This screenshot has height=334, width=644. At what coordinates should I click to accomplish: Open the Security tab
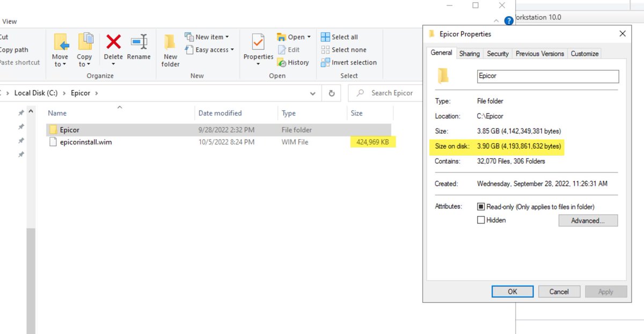(x=497, y=54)
